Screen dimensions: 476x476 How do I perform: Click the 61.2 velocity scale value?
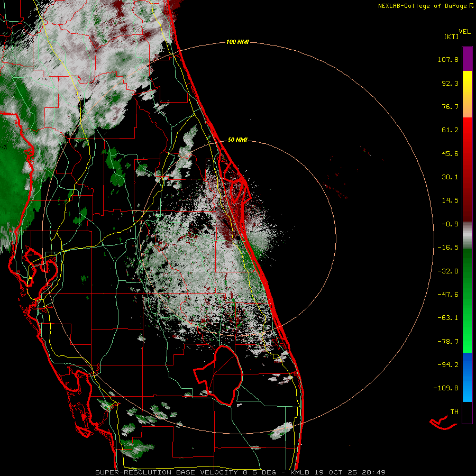click(x=450, y=130)
